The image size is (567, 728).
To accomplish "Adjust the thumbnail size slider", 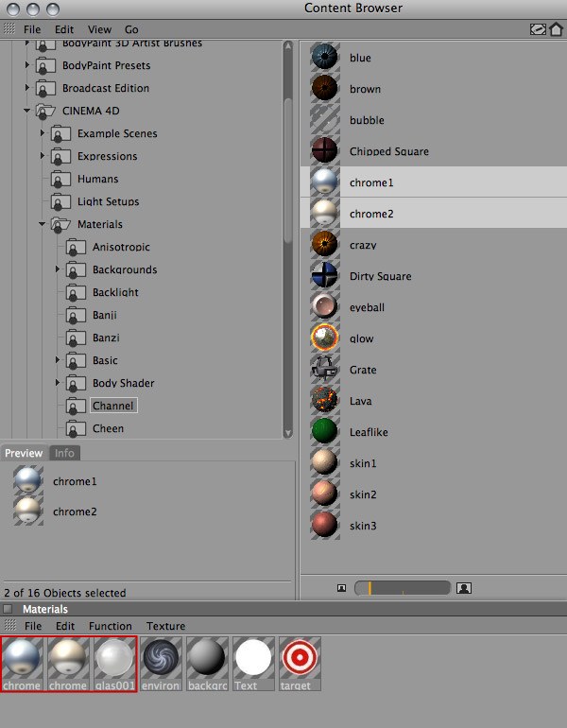I will pos(403,588).
